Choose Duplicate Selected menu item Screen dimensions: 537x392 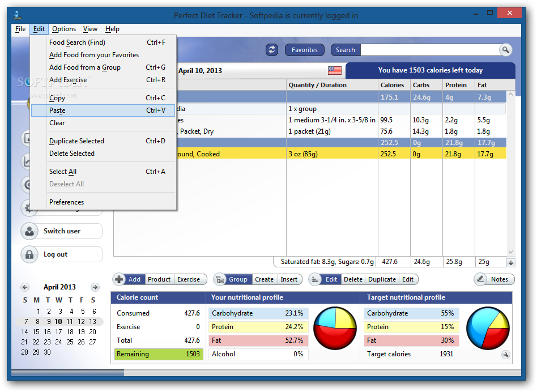[x=103, y=141]
